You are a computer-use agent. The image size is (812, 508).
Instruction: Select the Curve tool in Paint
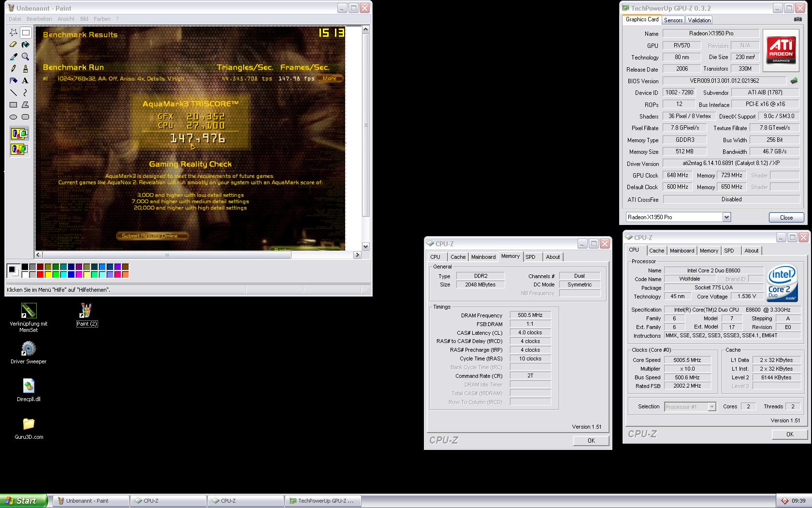pos(26,93)
